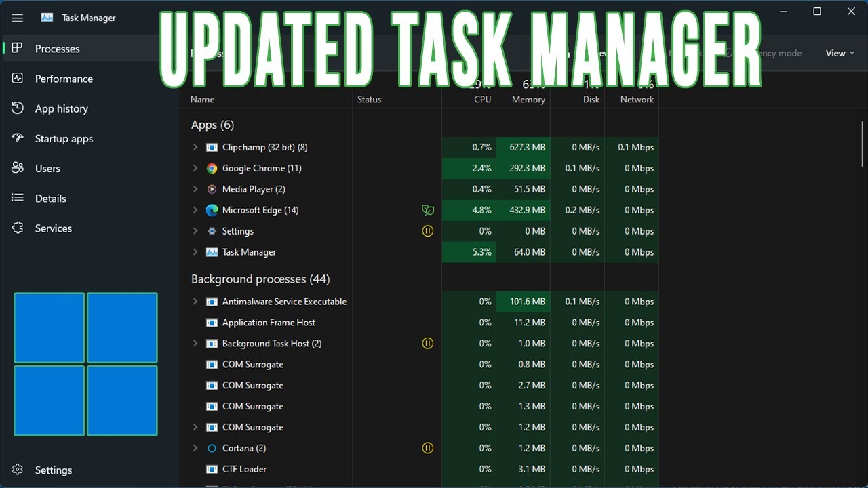
Task: Sort by Disk column header
Action: [x=591, y=99]
